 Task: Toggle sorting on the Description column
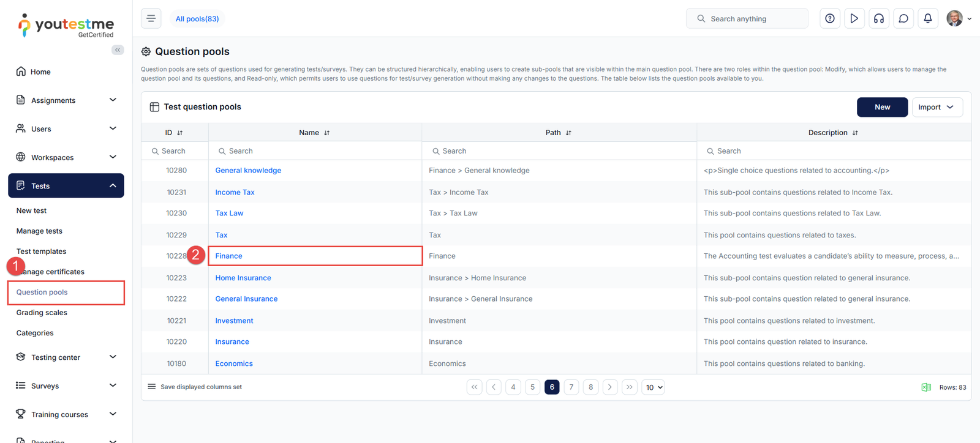855,133
